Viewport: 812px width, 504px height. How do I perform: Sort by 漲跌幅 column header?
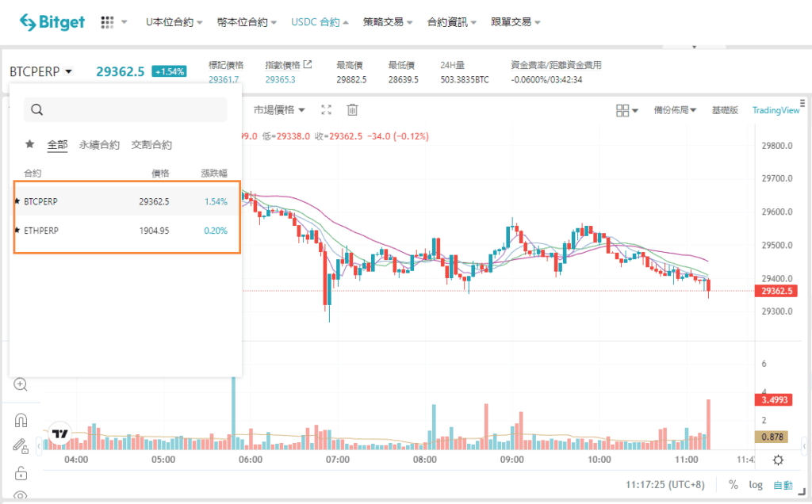[x=214, y=174]
